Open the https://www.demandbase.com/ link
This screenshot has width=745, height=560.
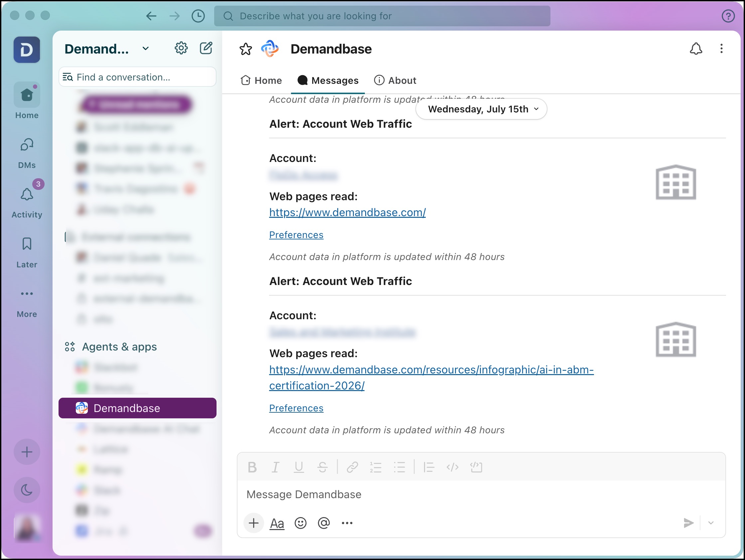pos(347,212)
